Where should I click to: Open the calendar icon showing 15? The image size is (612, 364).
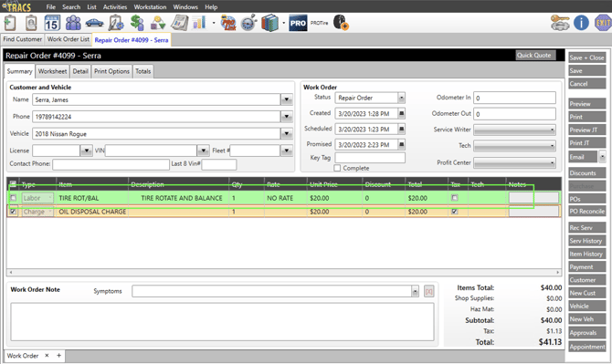[52, 23]
